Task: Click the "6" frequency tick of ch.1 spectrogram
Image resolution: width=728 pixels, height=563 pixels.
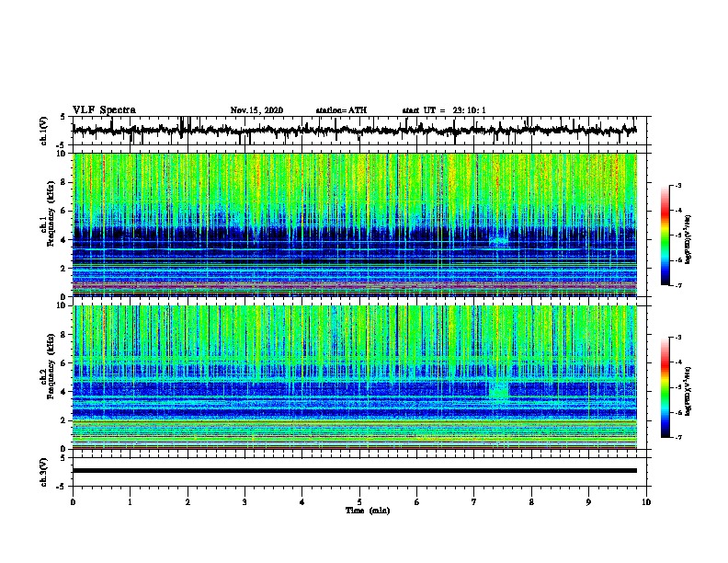Action: click(64, 211)
